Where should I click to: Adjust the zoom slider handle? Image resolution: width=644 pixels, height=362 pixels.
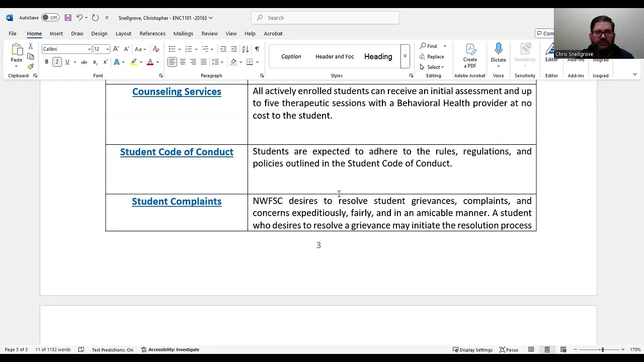602,349
